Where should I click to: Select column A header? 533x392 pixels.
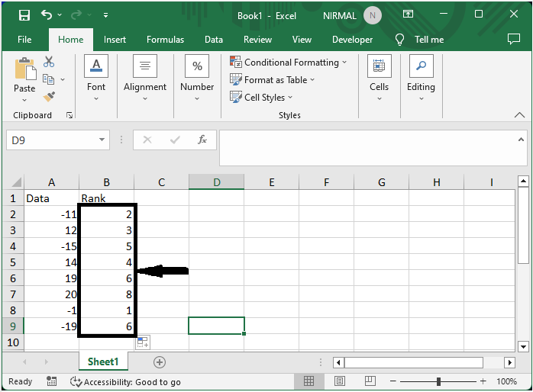[51, 182]
